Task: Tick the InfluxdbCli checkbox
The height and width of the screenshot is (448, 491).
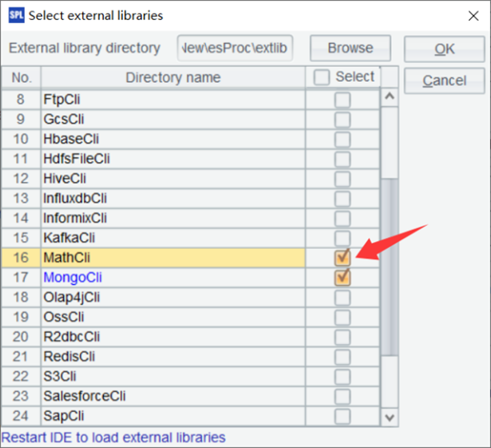Action: (342, 199)
